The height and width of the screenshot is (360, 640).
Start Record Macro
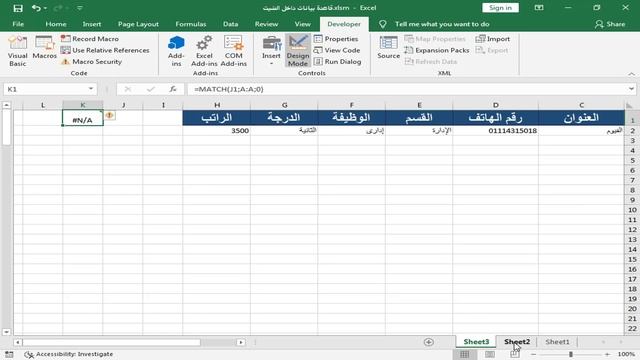(x=90, y=39)
